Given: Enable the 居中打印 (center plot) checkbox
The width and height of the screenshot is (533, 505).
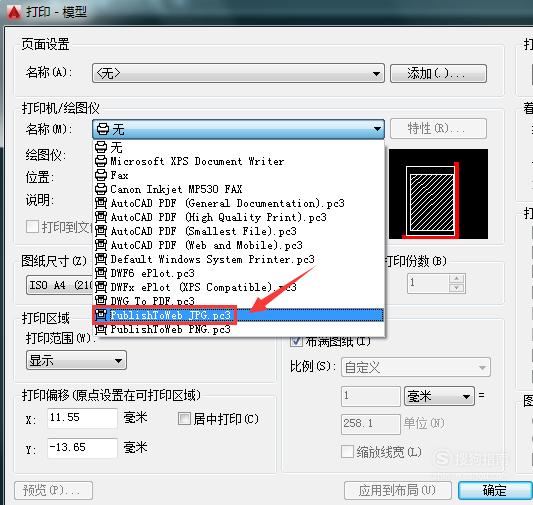Looking at the screenshot, I should 184,418.
